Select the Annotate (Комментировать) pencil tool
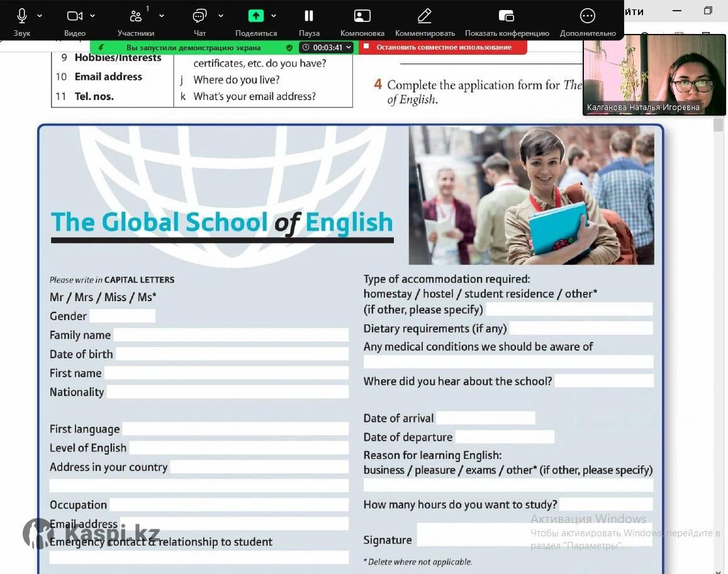Viewport: 728px width, 574px height. tap(425, 16)
